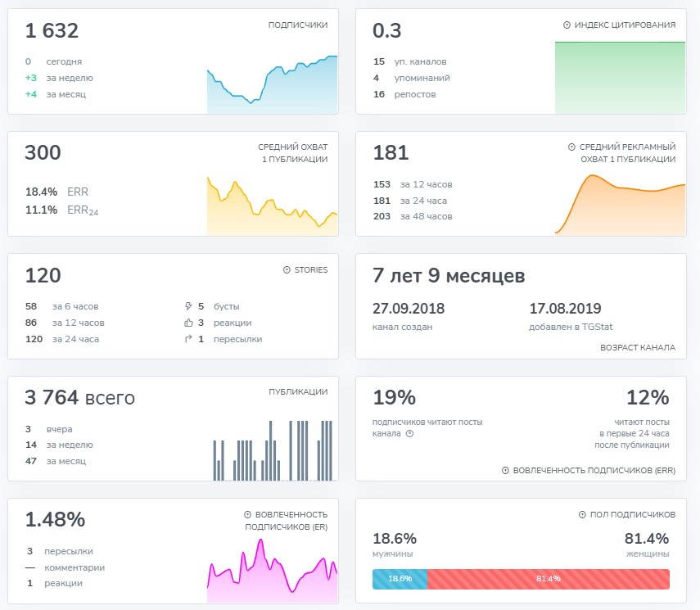Image resolution: width=700 pixels, height=610 pixels.
Task: Click the red 81.4% female bar segment
Action: 549,579
